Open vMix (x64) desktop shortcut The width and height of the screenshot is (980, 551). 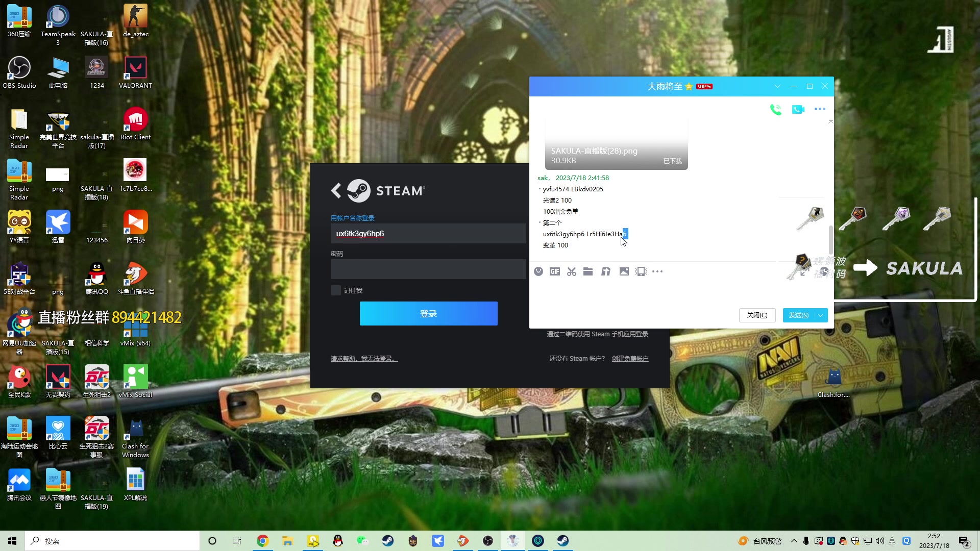135,330
